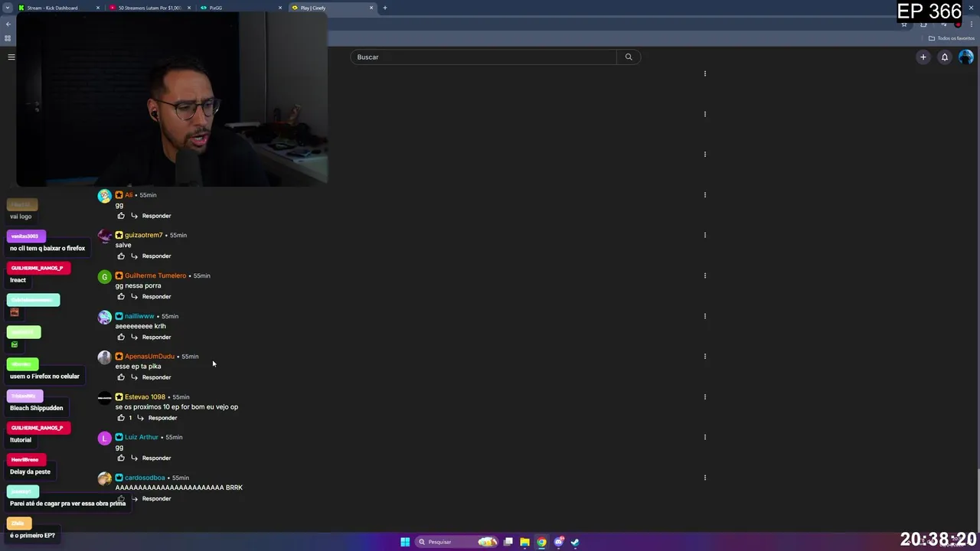980x551 pixels.
Task: Close the PixGG tab
Action: click(x=280, y=8)
